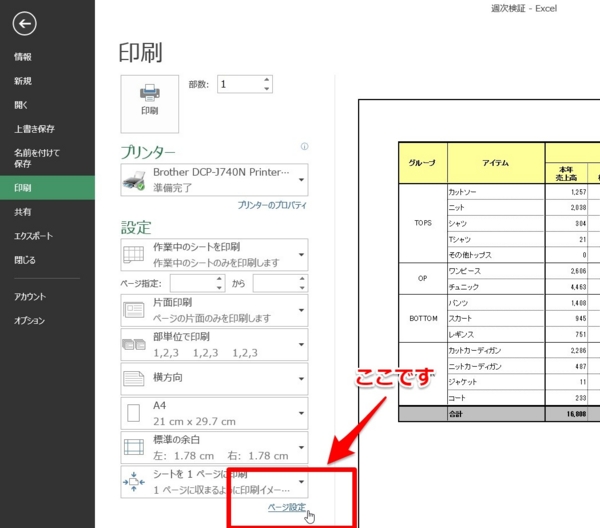The width and height of the screenshot is (600, 528).
Task: Select 印刷 in the sidebar
Action: 47,188
